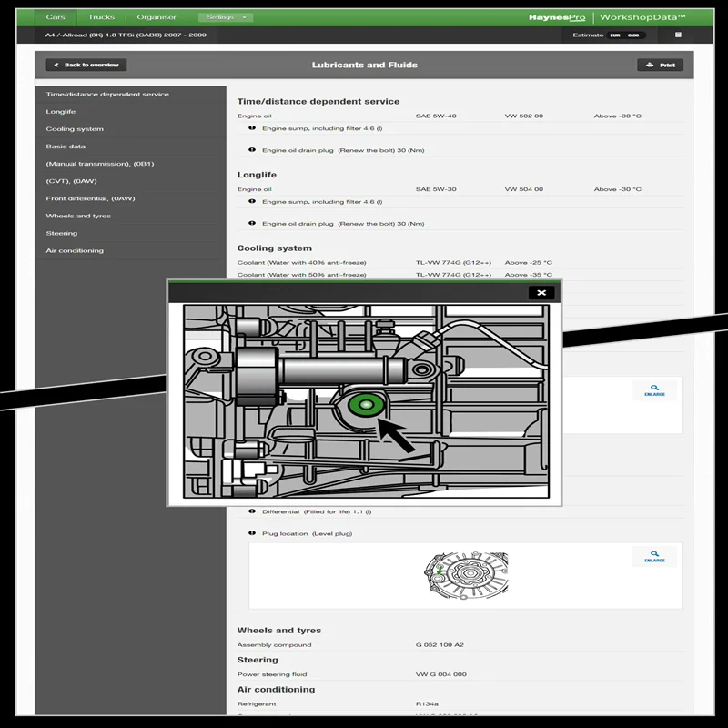
Task: Open the Trucks tab
Action: [x=101, y=17]
